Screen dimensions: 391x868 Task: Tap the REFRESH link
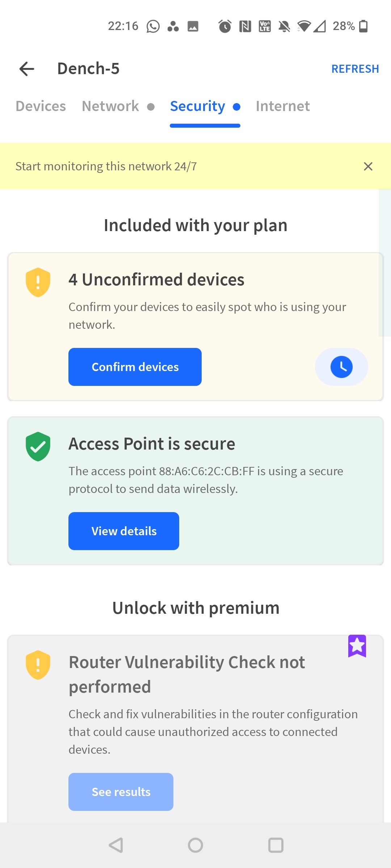[355, 69]
